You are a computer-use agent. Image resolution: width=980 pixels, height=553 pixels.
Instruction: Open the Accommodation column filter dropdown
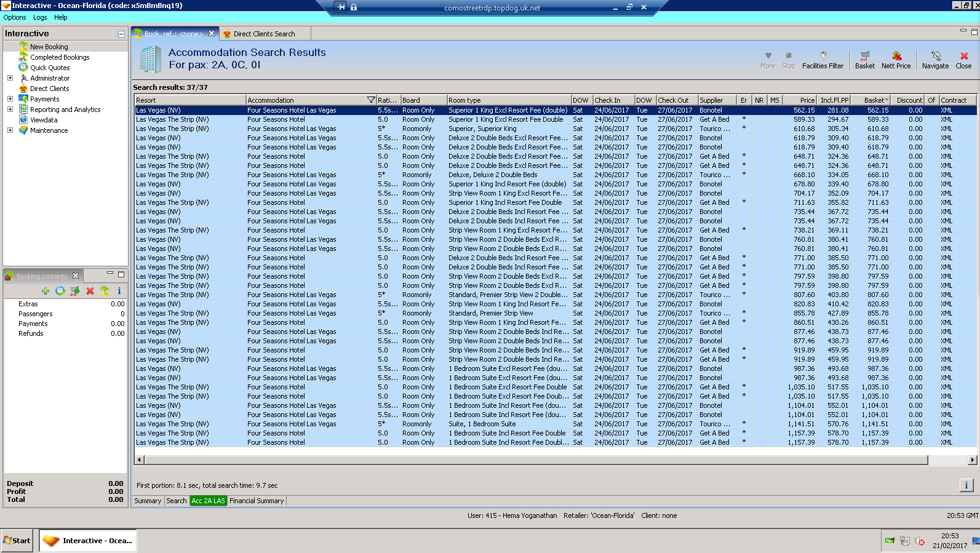coord(371,100)
